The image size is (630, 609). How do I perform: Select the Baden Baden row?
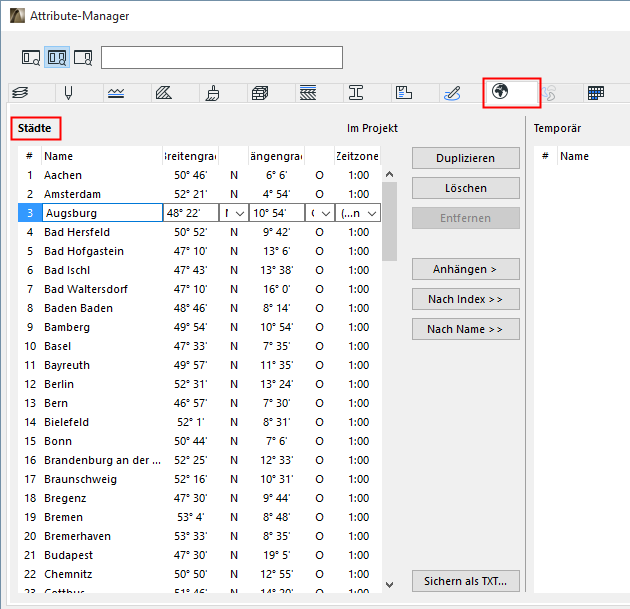point(199,308)
